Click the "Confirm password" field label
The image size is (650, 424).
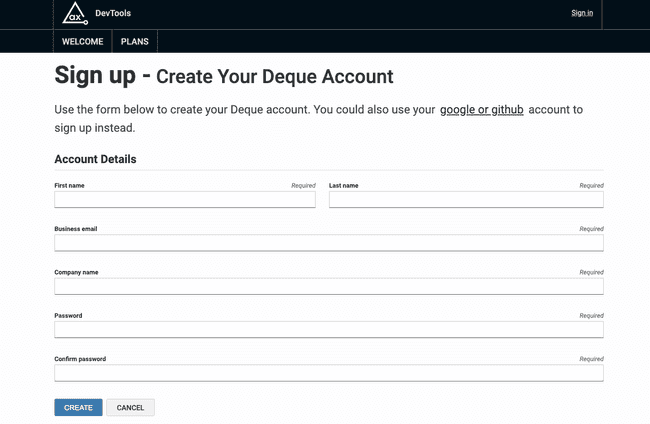tap(80, 358)
